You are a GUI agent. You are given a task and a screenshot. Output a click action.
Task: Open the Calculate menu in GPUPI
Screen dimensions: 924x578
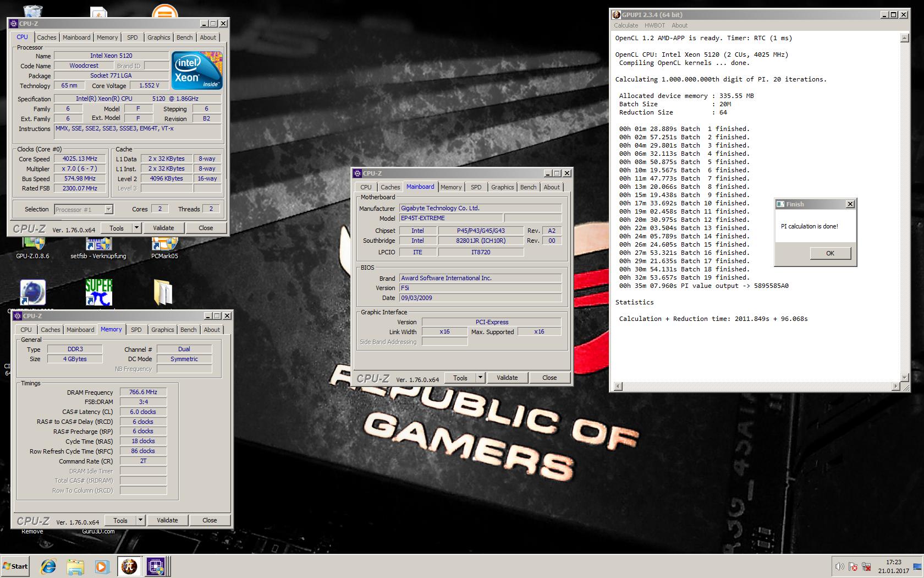[x=626, y=25]
